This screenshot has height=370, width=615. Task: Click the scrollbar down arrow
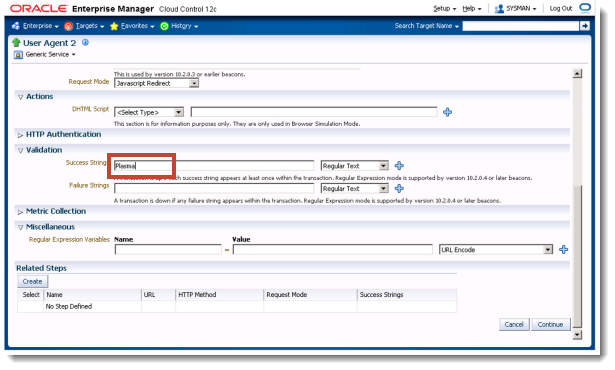pos(577,335)
